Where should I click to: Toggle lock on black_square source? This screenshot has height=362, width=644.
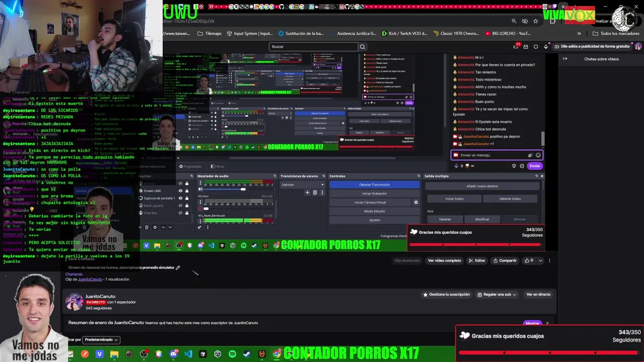[x=187, y=205]
